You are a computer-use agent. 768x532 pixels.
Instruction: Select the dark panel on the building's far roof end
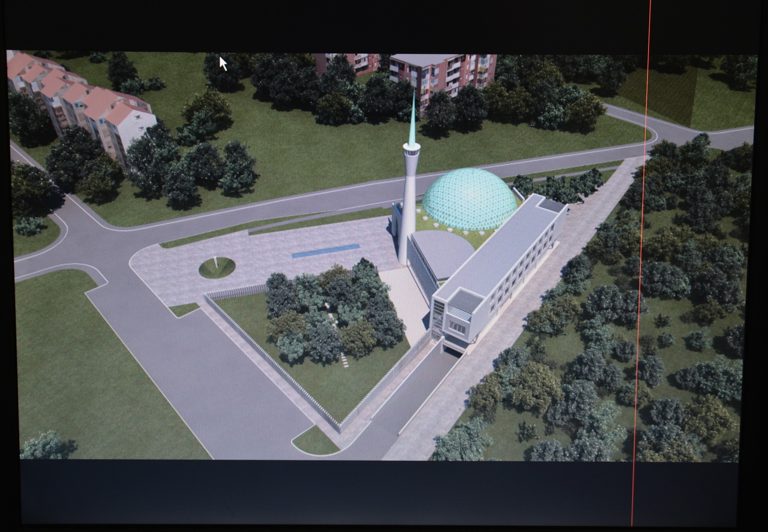tap(552, 205)
